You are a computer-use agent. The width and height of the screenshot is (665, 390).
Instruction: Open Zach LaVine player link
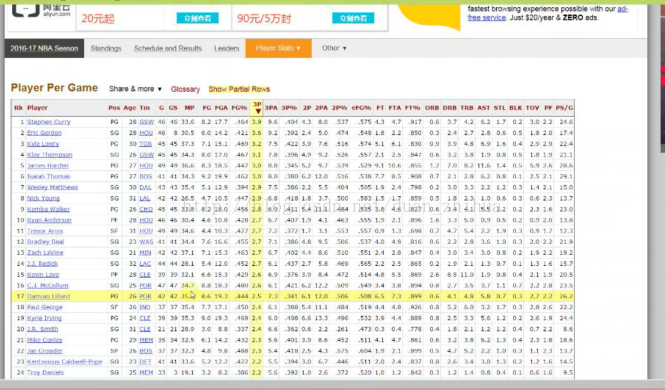(45, 253)
